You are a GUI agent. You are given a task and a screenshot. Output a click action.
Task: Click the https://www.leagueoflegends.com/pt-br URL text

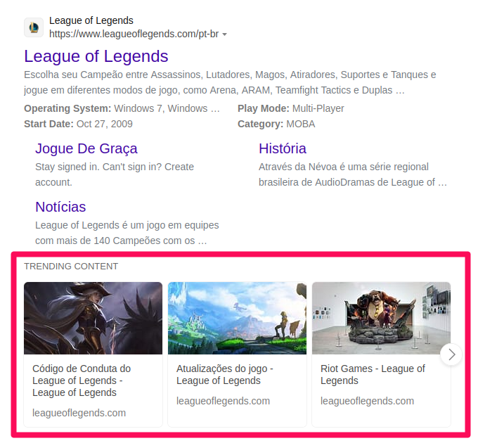134,34
